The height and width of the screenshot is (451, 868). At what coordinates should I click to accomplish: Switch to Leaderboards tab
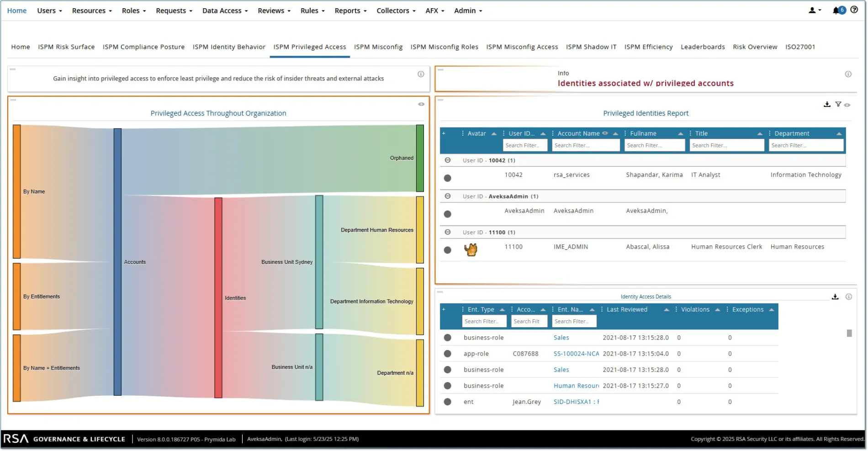(703, 47)
